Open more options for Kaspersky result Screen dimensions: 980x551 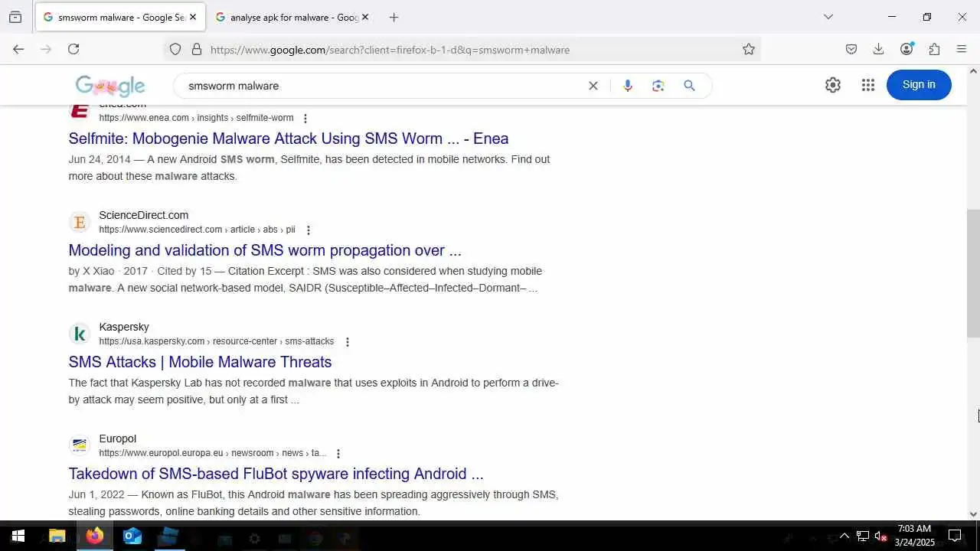[x=348, y=342]
